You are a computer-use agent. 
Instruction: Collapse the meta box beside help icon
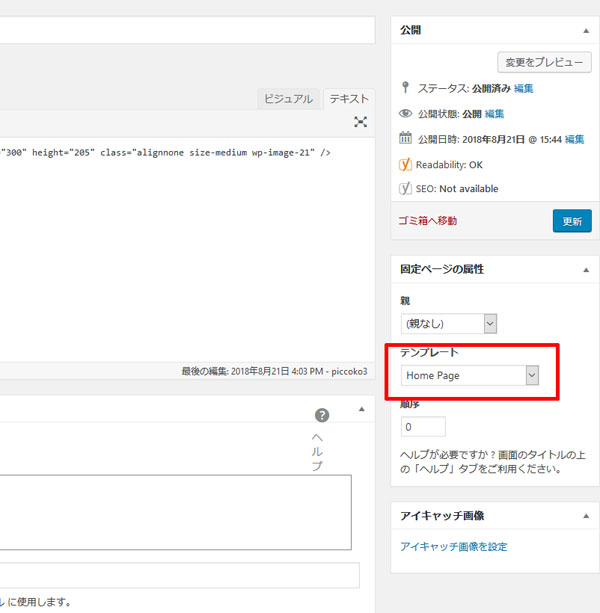362,409
